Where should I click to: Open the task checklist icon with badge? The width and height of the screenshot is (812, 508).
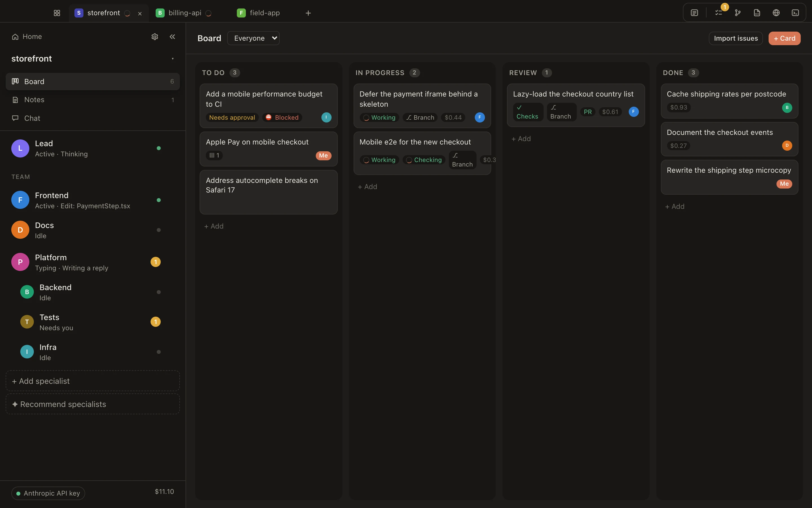pyautogui.click(x=718, y=13)
